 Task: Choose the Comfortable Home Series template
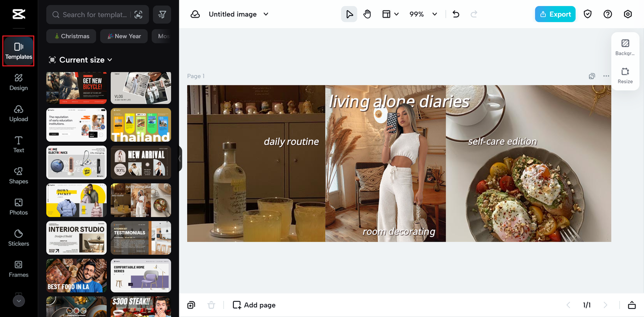tap(141, 275)
